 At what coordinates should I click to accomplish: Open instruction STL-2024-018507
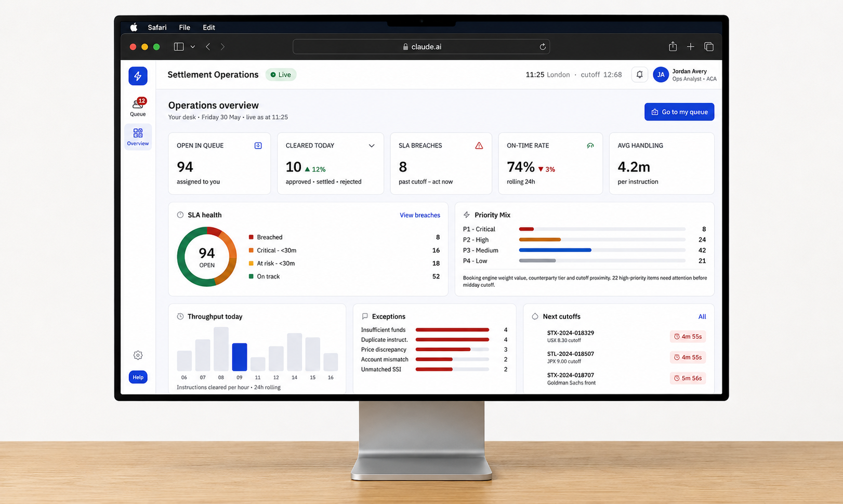(570, 354)
